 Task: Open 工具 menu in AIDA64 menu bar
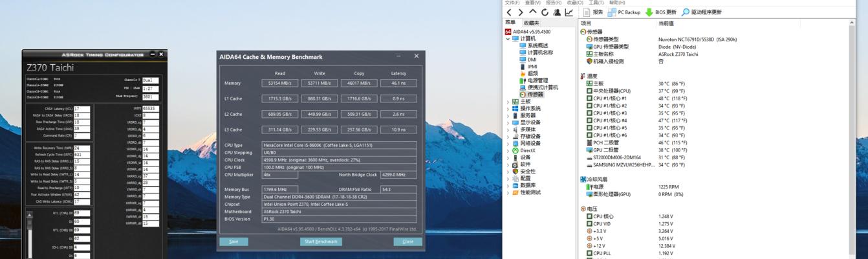[x=596, y=3]
